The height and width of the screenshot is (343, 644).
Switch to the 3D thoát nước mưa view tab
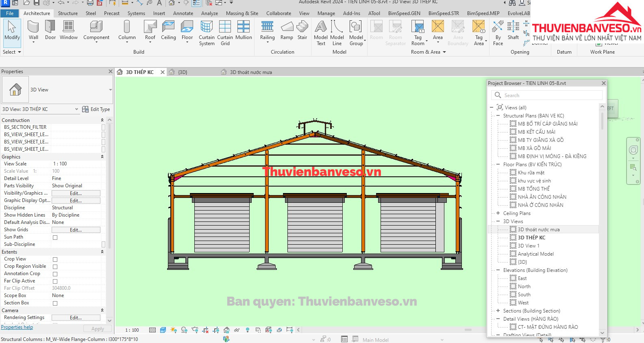[250, 72]
